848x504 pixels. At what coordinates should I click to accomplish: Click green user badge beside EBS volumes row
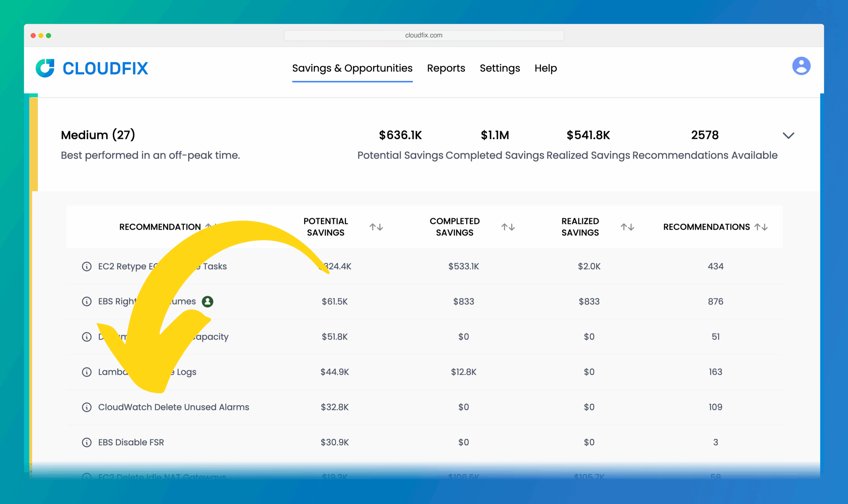click(208, 302)
